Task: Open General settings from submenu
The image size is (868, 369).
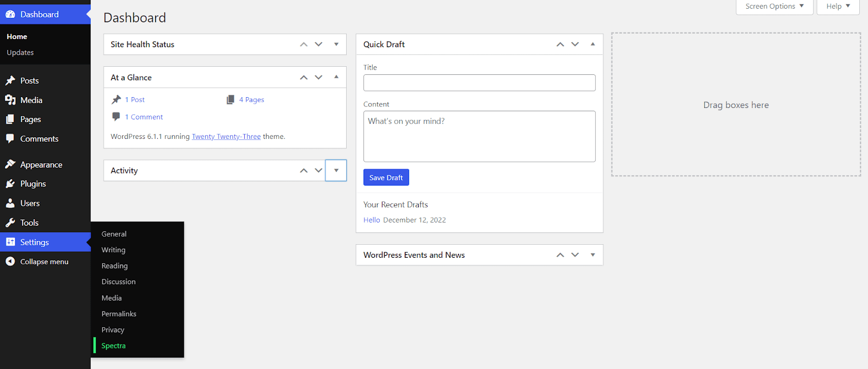Action: 114,234
